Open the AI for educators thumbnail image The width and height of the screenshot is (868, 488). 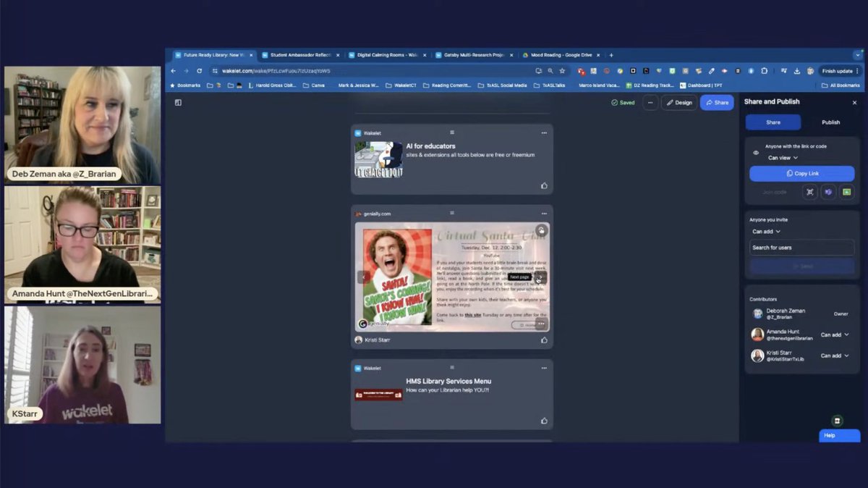pyautogui.click(x=378, y=159)
